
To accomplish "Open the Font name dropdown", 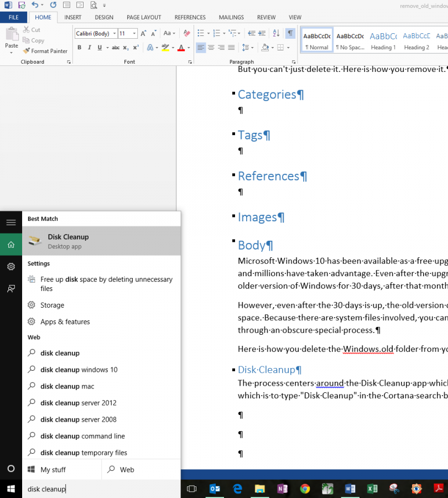I will pos(114,34).
